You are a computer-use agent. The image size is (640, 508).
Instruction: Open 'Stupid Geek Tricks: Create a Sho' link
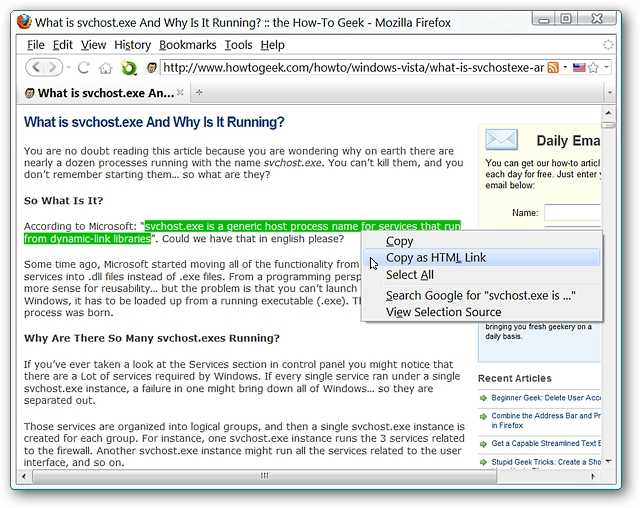[x=546, y=462]
